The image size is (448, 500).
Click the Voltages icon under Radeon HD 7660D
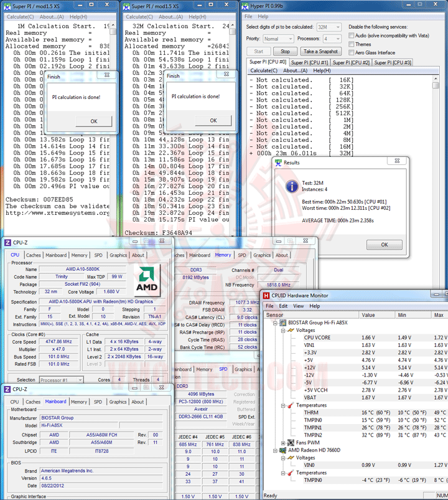291,458
